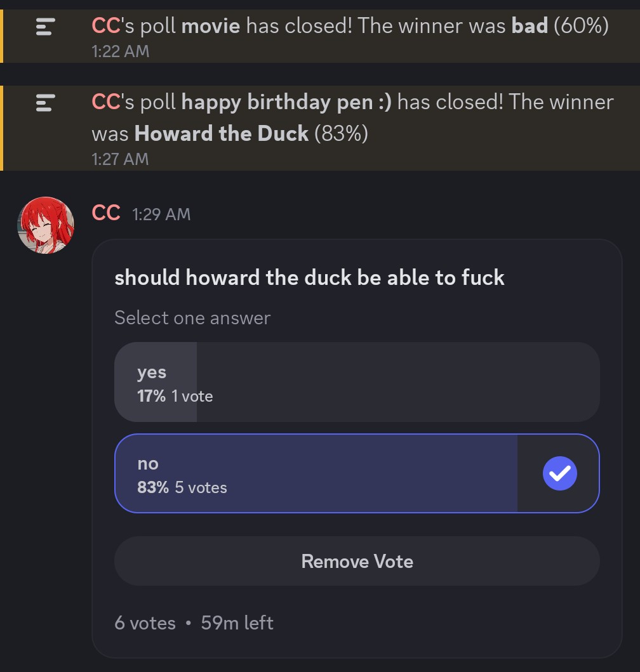
Task: Open CC's red-haired avatar profile picture
Action: point(46,225)
